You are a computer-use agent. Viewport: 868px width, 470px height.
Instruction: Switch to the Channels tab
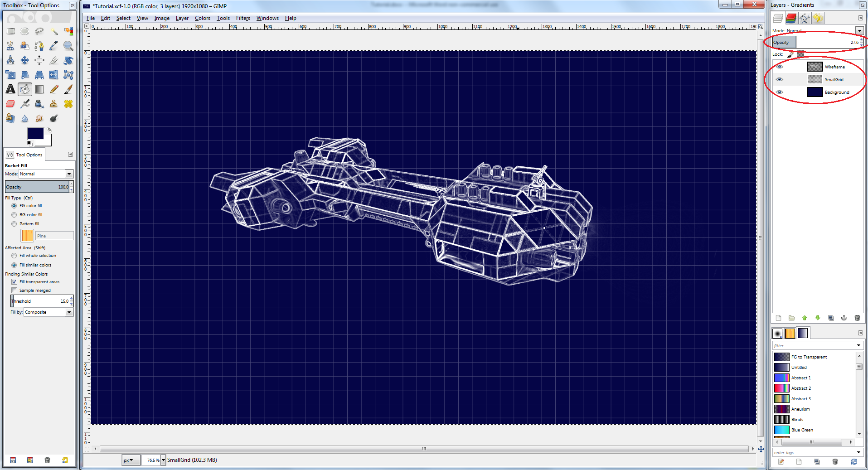tap(791, 18)
